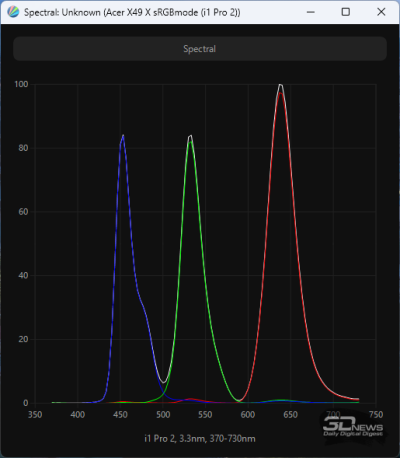Click the window title text 'Spectral: Unknown'
Image resolution: width=400 pixels, height=458 pixels.
tap(62, 13)
